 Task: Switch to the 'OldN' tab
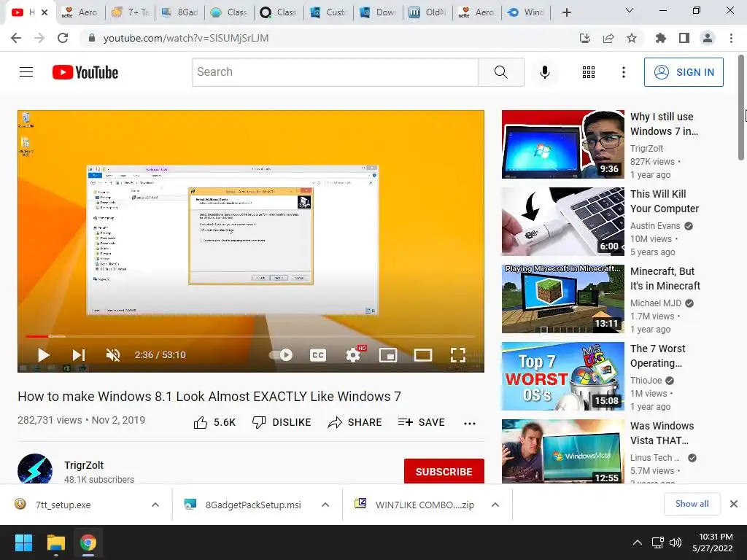(427, 12)
